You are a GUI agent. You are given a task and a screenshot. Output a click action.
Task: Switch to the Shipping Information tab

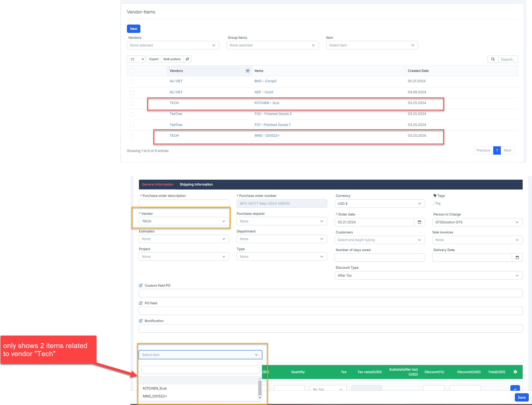[x=196, y=184]
